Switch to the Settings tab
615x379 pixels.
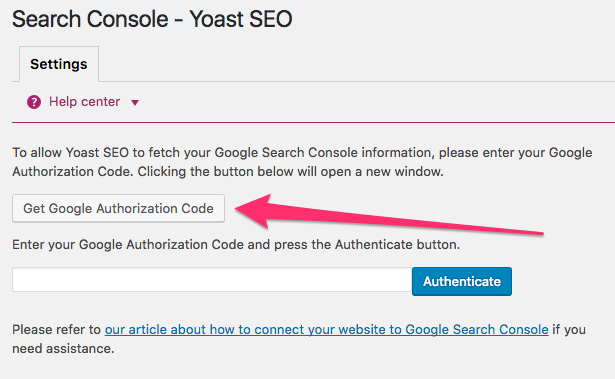[59, 64]
